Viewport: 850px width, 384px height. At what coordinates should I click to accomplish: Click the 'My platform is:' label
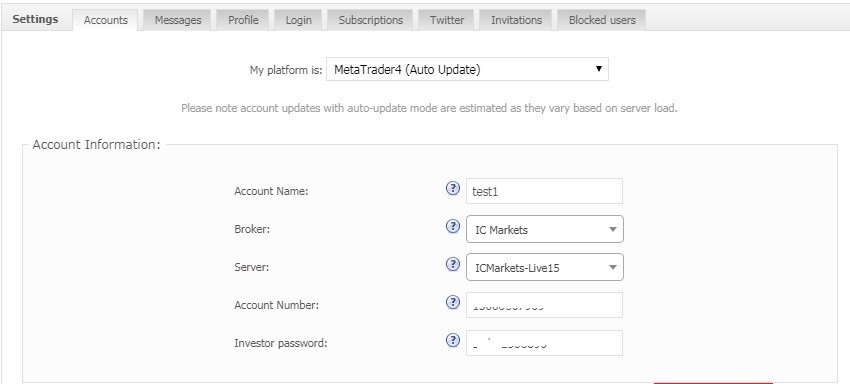click(286, 70)
